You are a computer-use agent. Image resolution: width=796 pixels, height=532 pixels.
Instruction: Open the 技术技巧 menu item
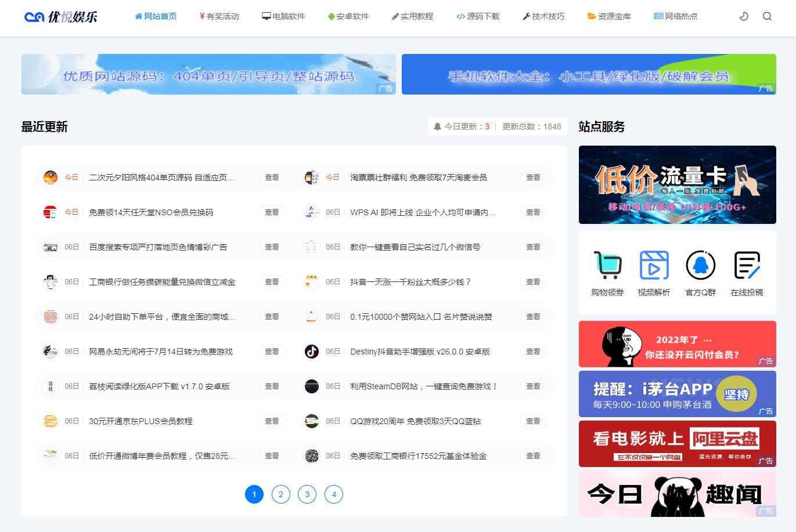pyautogui.click(x=543, y=16)
